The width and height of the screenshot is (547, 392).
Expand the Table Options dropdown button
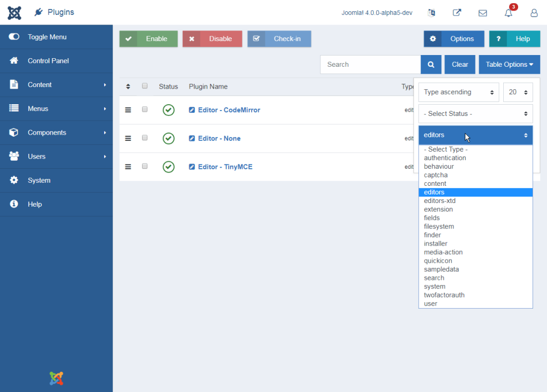[x=509, y=65]
